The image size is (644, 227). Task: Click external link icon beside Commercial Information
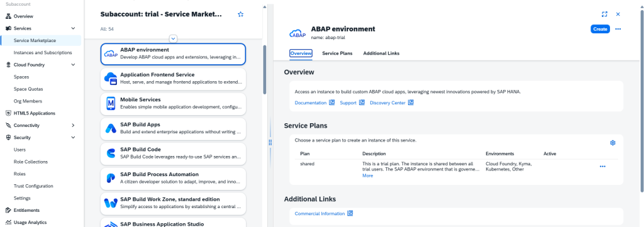(350, 213)
